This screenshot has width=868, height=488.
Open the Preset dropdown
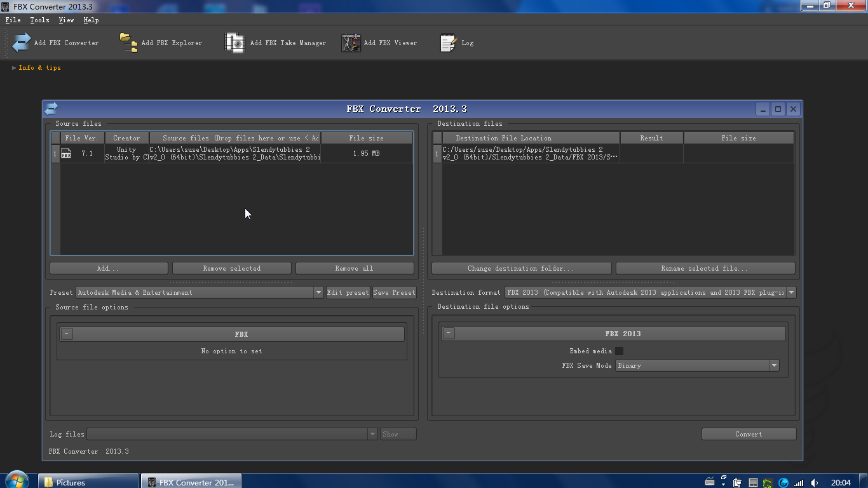pyautogui.click(x=318, y=292)
